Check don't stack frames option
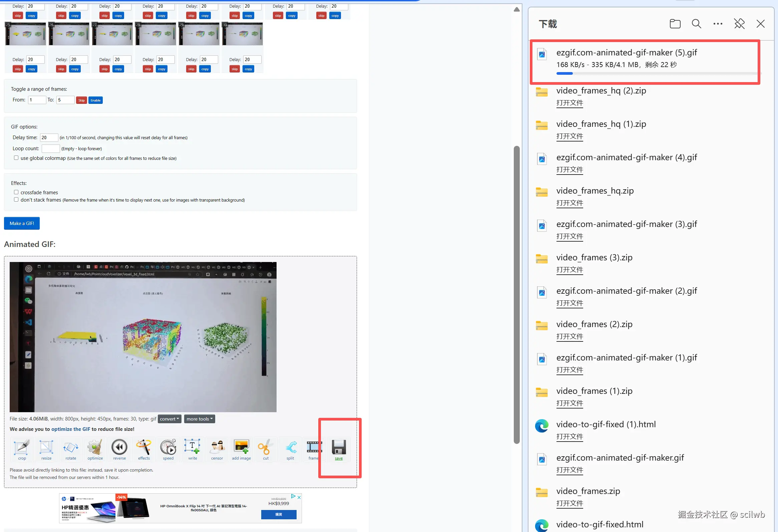 point(16,200)
